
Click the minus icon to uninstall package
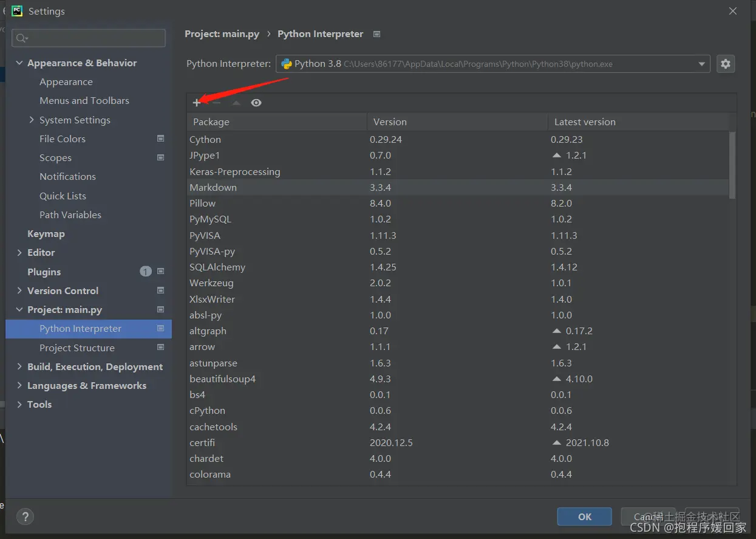(x=216, y=103)
